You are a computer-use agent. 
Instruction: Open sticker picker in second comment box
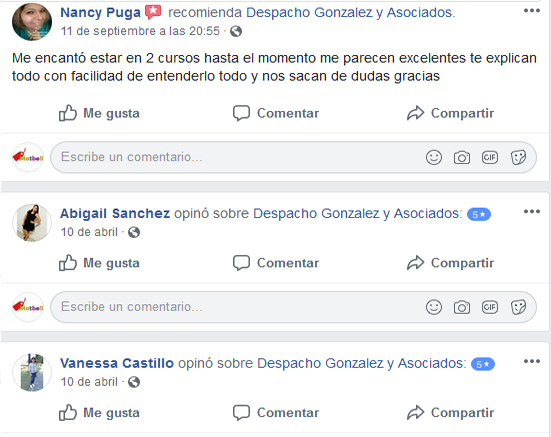point(518,307)
